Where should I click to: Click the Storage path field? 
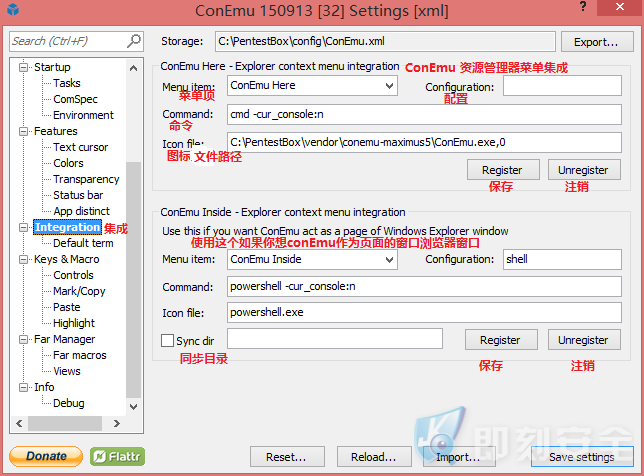[x=385, y=41]
